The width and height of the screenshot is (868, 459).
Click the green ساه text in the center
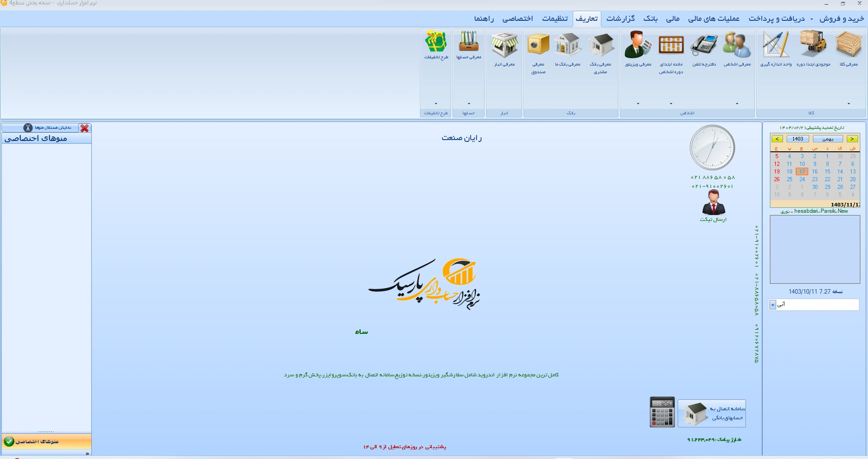pos(361,332)
